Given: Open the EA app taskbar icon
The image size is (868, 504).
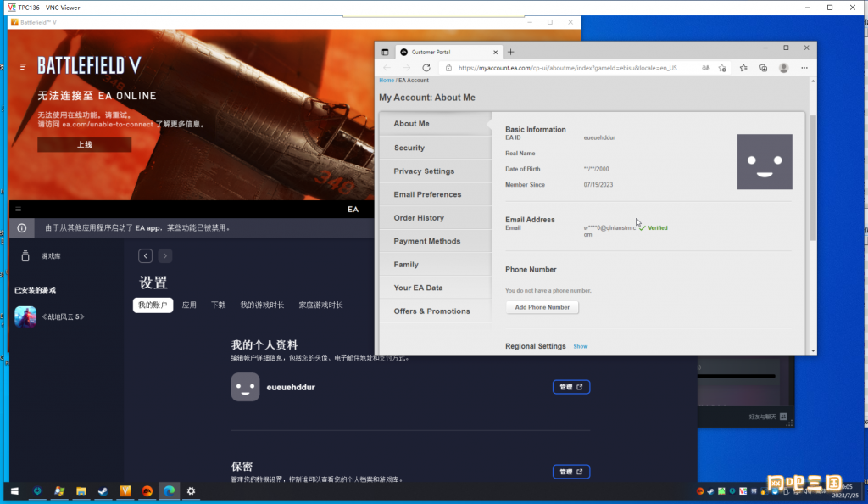Looking at the screenshot, I should pos(147,491).
